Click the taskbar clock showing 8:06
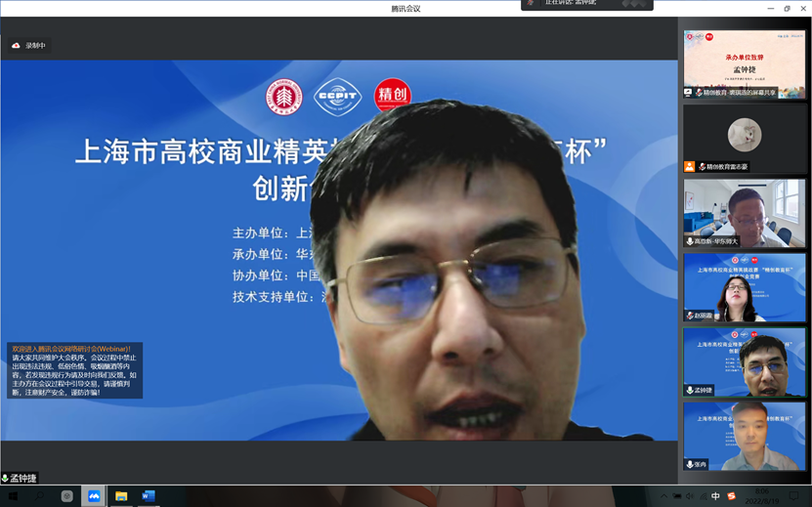The height and width of the screenshot is (507, 812). pyautogui.click(x=762, y=496)
